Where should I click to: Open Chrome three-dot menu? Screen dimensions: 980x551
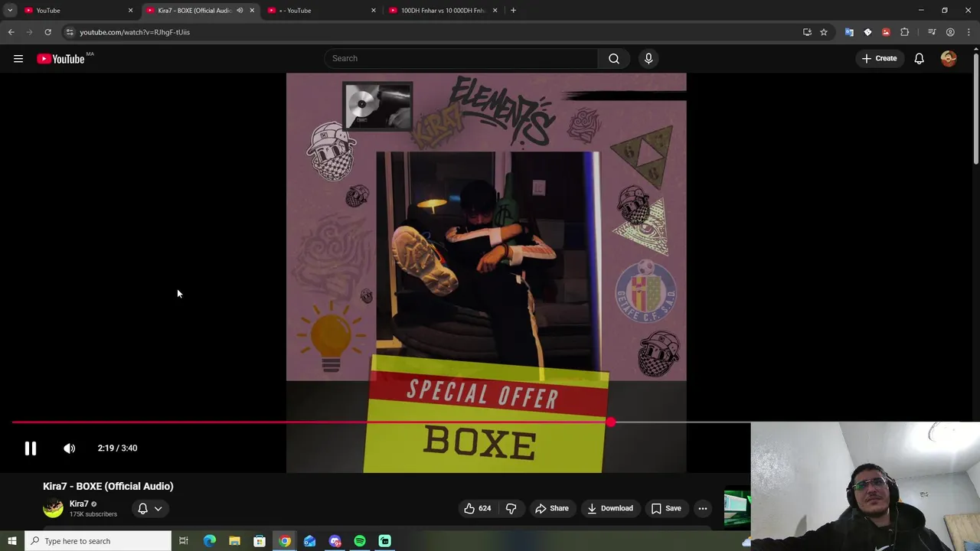(x=969, y=32)
